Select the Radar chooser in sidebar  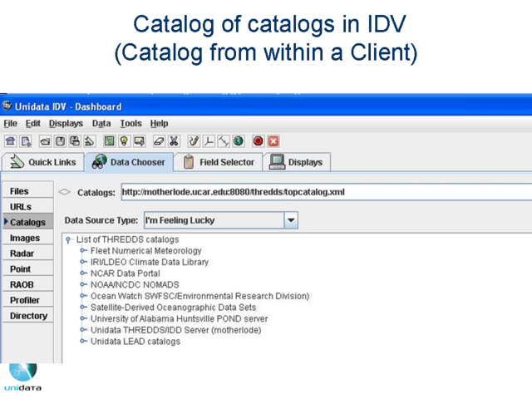(x=22, y=254)
